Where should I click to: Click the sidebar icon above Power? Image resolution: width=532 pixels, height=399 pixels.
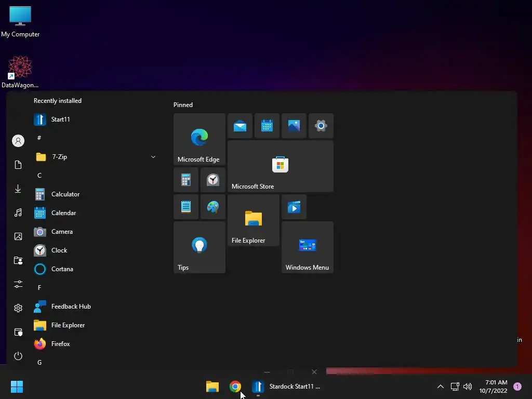click(x=18, y=332)
